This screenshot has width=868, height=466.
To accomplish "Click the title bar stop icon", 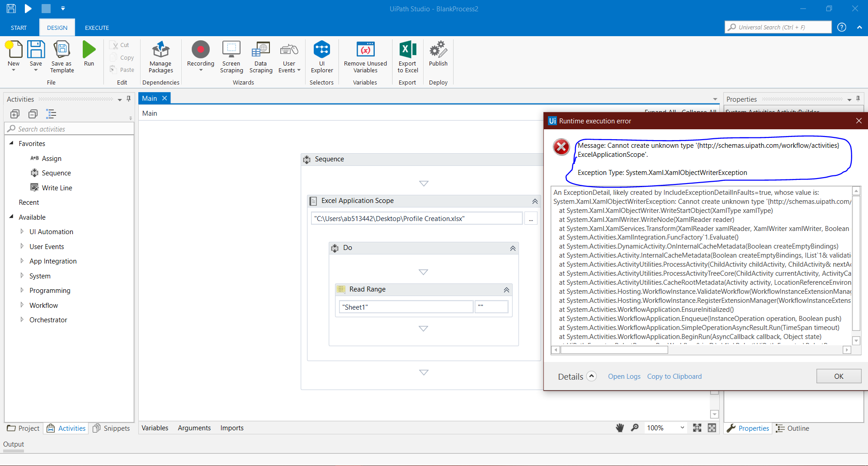I will [x=46, y=8].
